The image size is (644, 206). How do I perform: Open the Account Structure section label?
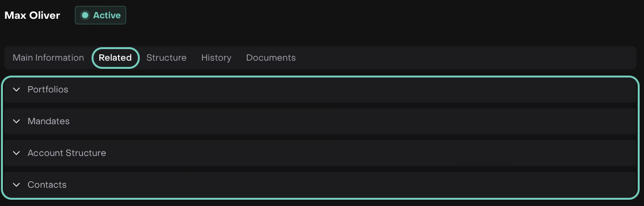pyautogui.click(x=67, y=153)
